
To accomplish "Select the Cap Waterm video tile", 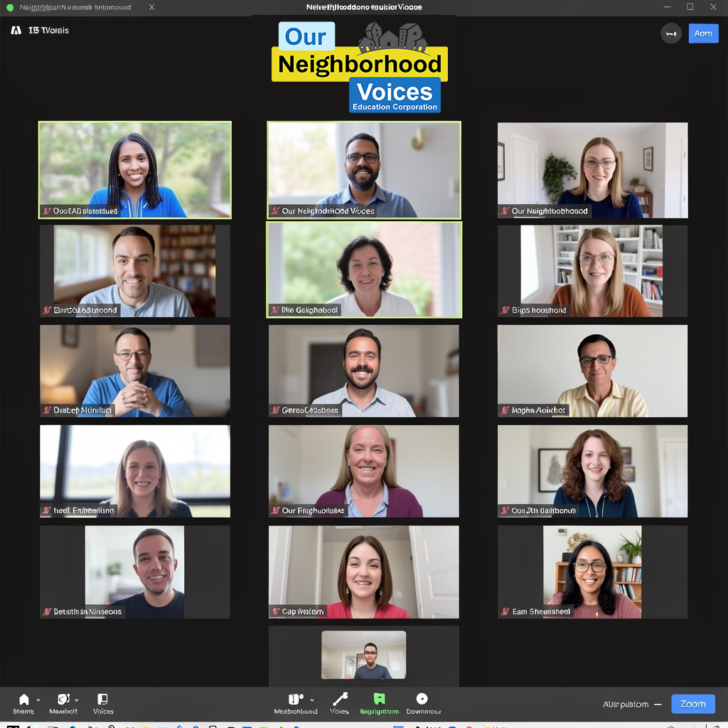I will pos(364,572).
